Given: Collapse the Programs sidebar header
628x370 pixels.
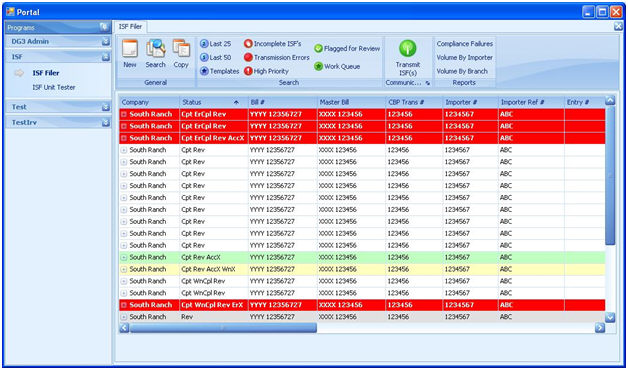Looking at the screenshot, I should 104,27.
